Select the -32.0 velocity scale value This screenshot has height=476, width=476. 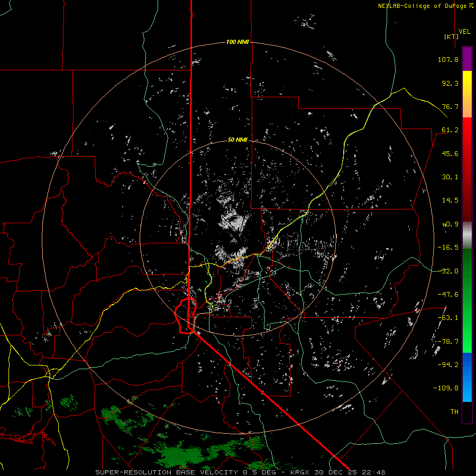coord(448,271)
